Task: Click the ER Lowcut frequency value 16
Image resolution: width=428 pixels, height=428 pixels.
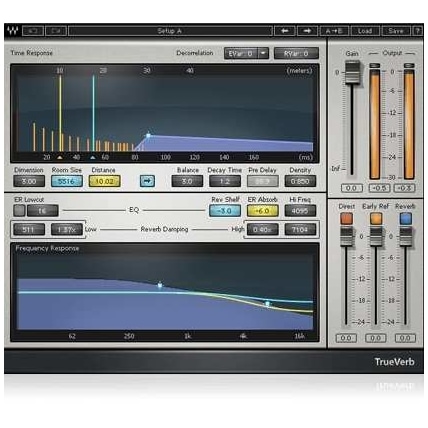Action: [x=43, y=210]
